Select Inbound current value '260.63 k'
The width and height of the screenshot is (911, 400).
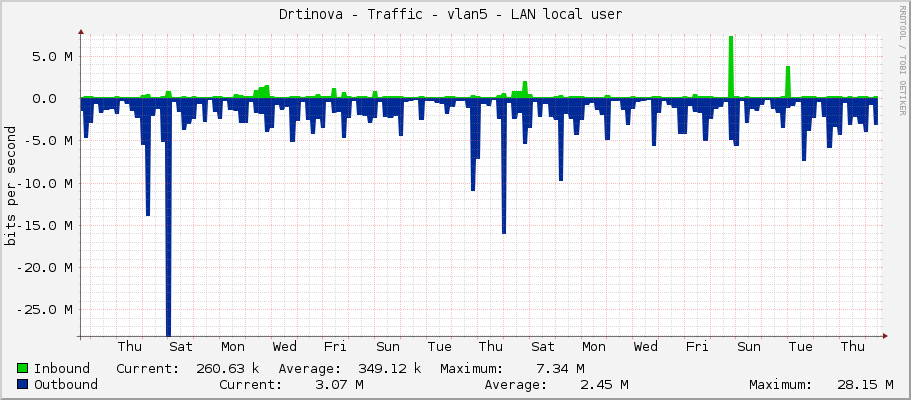coord(227,368)
